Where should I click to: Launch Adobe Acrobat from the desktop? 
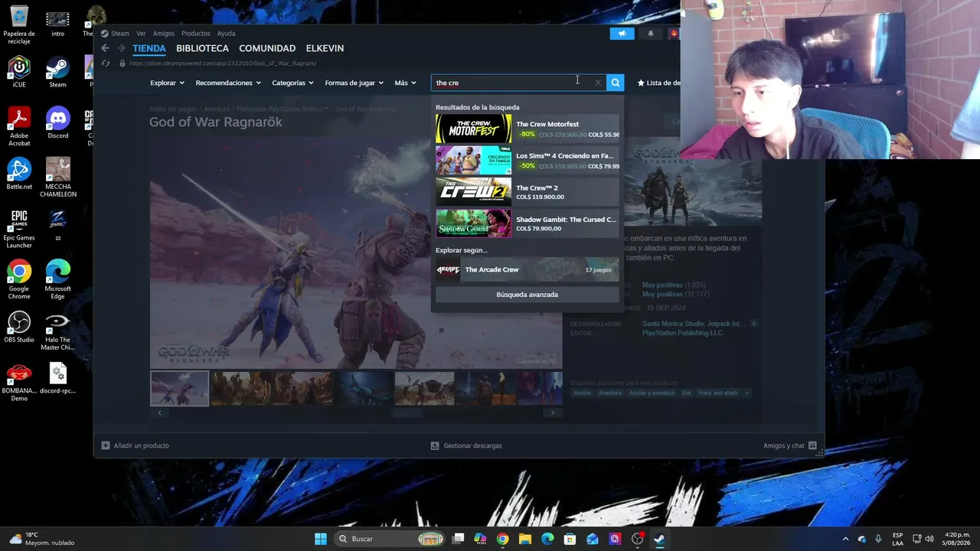click(19, 127)
